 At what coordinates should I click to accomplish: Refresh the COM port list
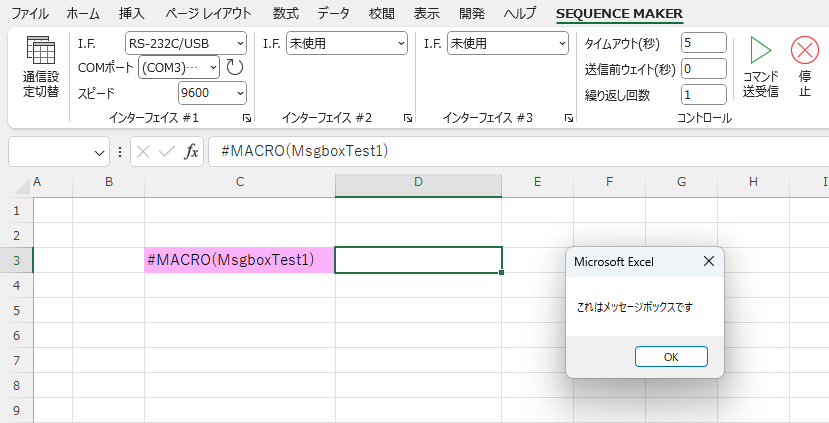click(x=234, y=67)
